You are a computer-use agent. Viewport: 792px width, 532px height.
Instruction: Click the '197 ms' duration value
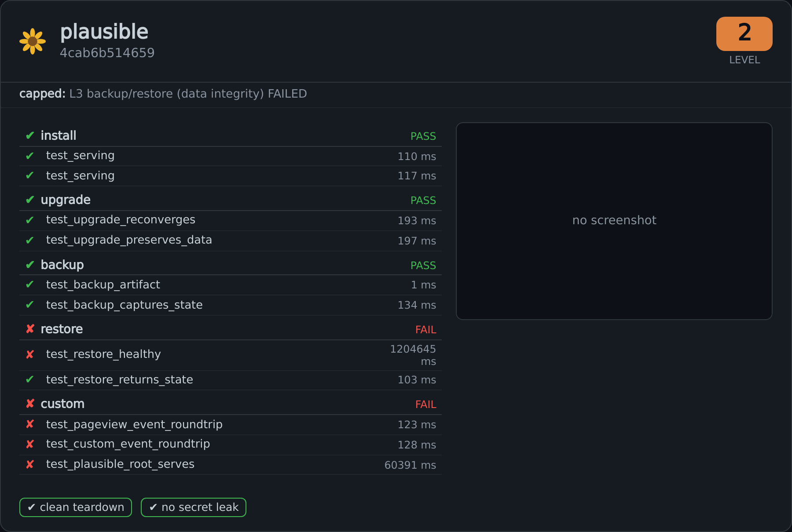pyautogui.click(x=417, y=241)
